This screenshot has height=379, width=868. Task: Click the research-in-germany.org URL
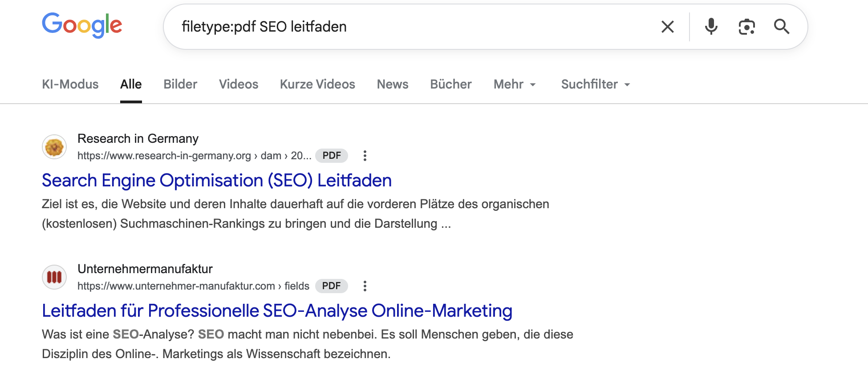pyautogui.click(x=195, y=156)
